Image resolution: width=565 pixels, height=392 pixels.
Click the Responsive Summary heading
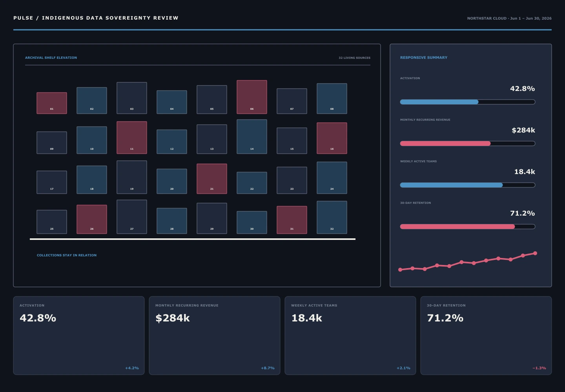(424, 58)
